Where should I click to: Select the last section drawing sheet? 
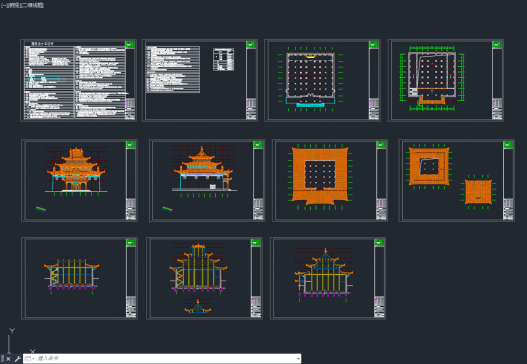328,278
